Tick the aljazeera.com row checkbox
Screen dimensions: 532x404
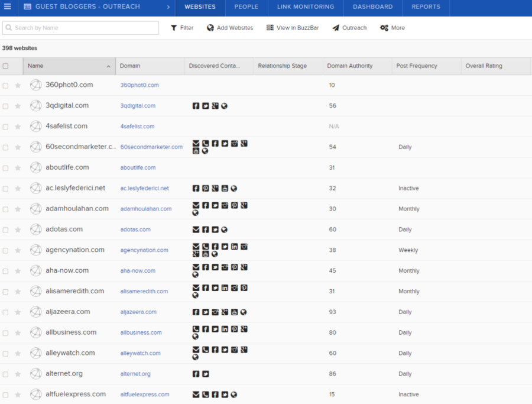pyautogui.click(x=5, y=312)
